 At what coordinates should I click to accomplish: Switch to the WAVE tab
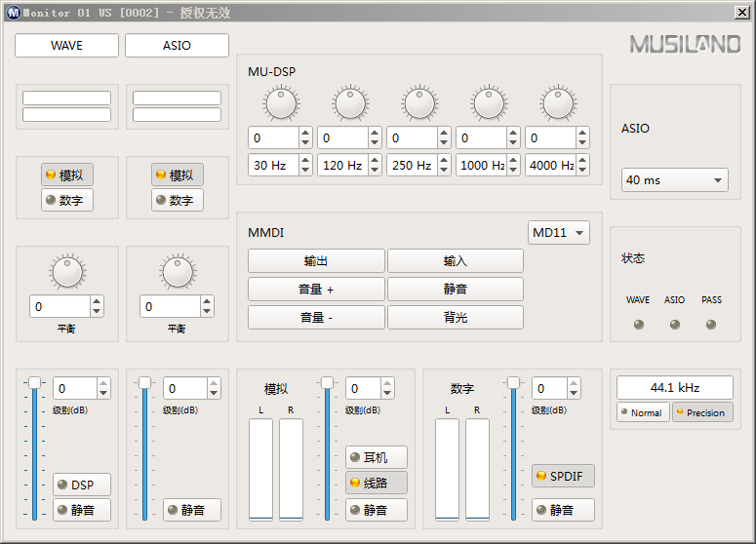pos(66,46)
